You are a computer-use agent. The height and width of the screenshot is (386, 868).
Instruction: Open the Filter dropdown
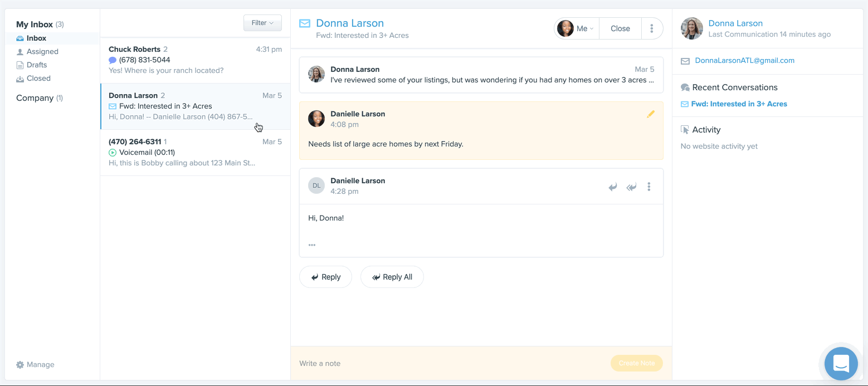click(x=262, y=23)
